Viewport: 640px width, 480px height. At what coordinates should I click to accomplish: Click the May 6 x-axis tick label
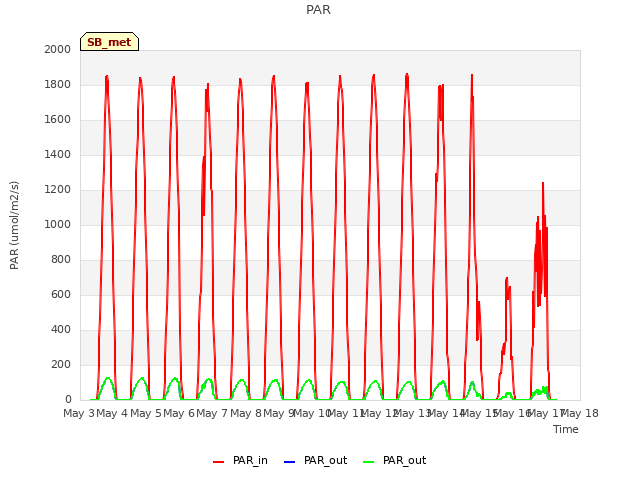179,413
